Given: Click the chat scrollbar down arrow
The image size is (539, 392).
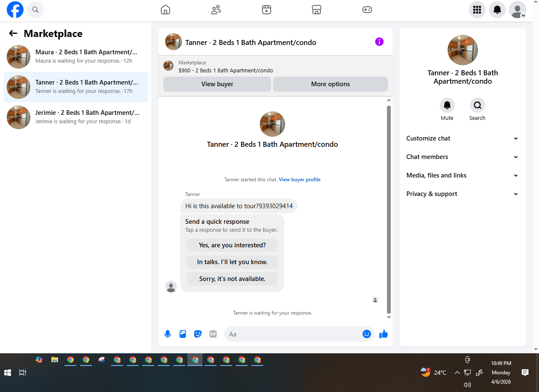Looking at the screenshot, I should (389, 317).
